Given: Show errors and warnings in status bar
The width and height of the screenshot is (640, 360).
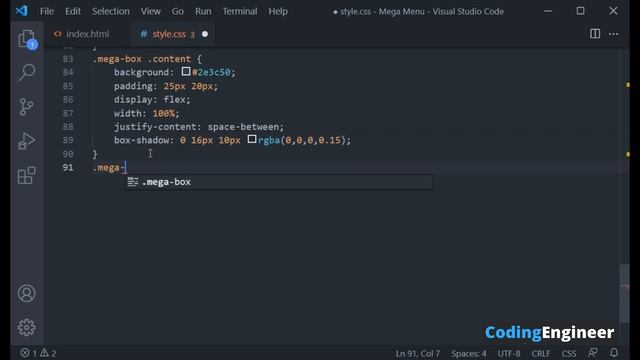Looking at the screenshot, I should click(x=38, y=353).
